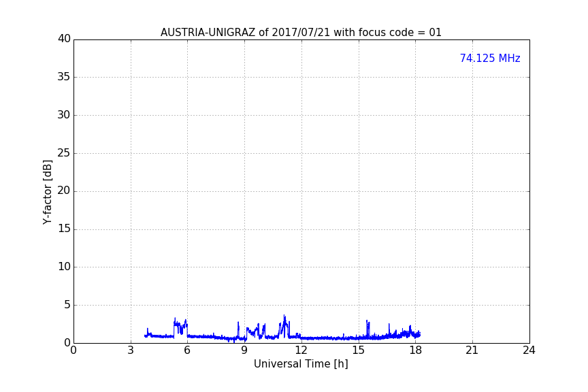Click the y-axis tick label 35

click(64, 77)
